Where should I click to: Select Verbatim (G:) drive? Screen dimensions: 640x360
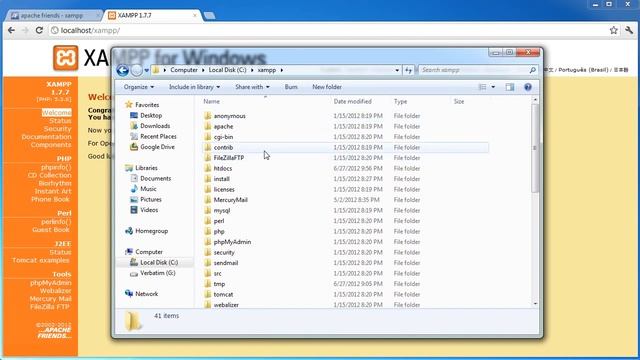pyautogui.click(x=158, y=273)
